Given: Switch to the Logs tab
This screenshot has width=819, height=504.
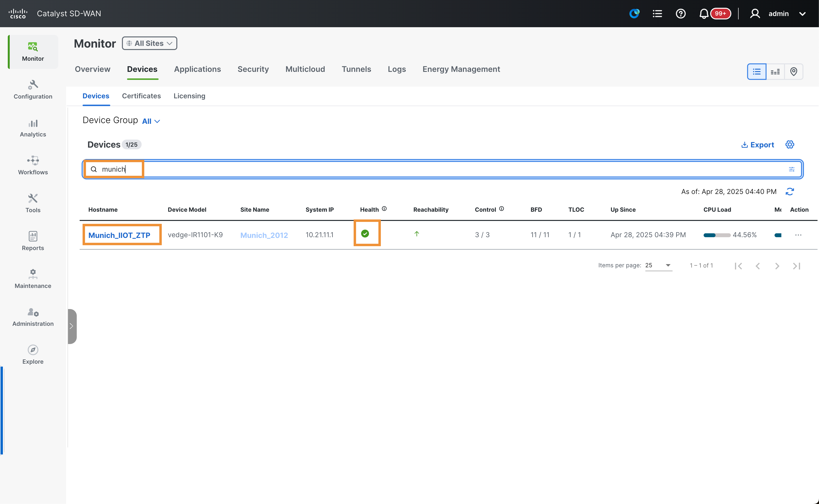Looking at the screenshot, I should point(397,69).
